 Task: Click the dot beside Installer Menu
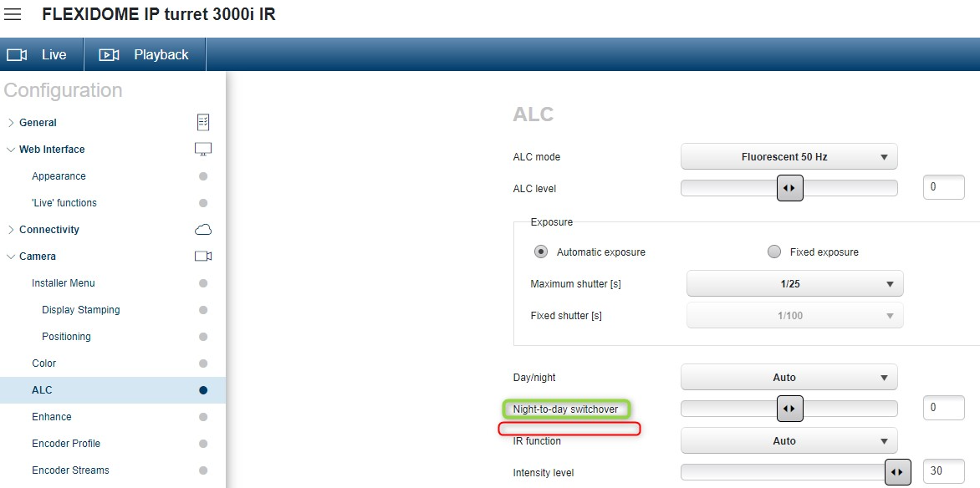click(203, 283)
